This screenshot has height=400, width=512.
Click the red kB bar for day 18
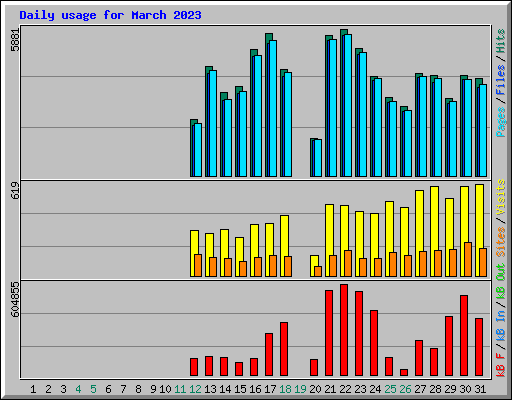[284, 349]
